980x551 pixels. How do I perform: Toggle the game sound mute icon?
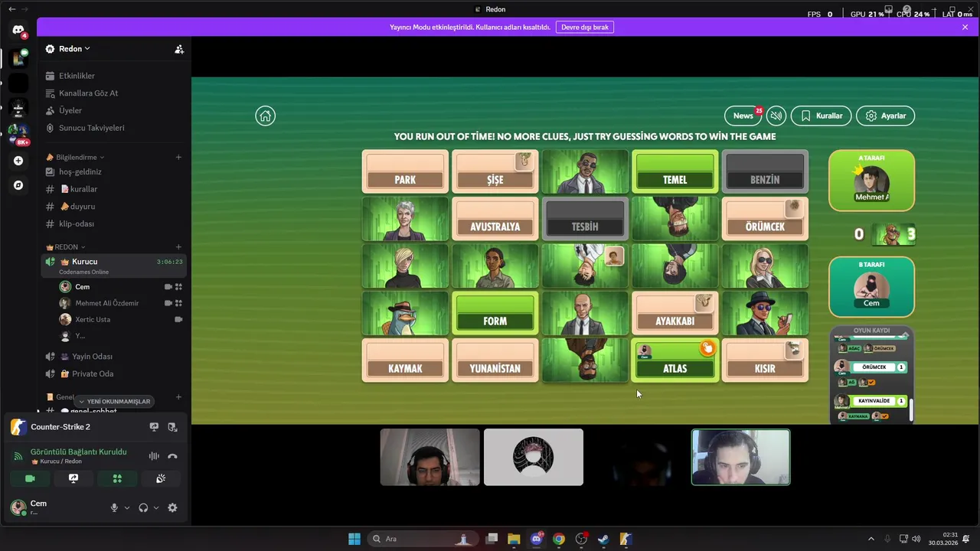[776, 116]
